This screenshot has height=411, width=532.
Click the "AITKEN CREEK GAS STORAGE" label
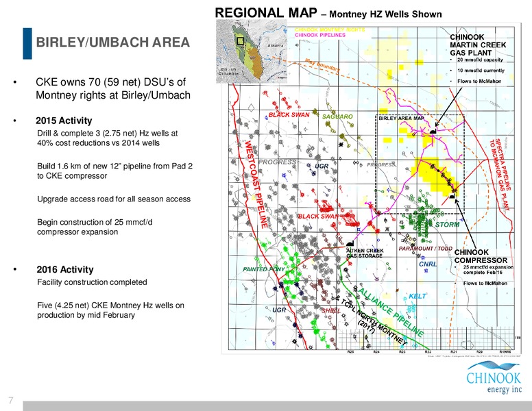coord(365,253)
